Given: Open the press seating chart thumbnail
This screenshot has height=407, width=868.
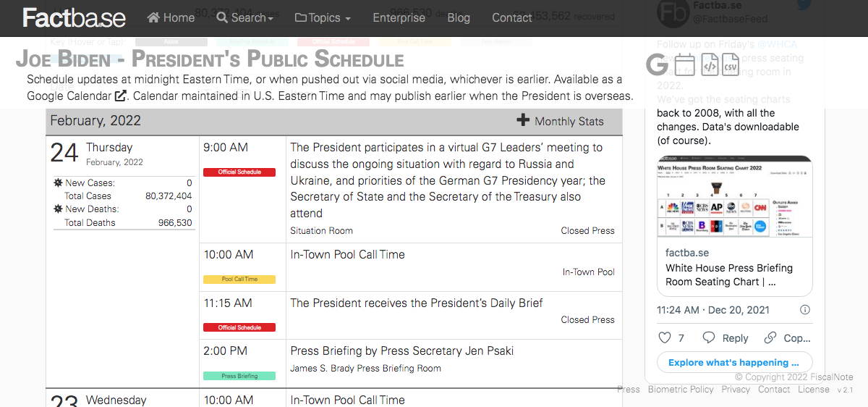Looking at the screenshot, I should tap(734, 197).
